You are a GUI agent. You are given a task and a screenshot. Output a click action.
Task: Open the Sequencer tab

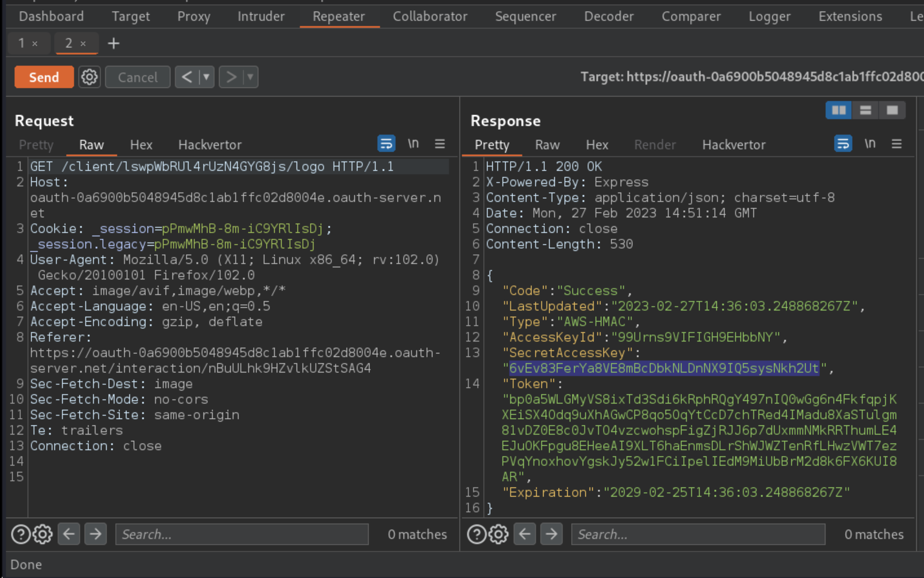coord(525,17)
